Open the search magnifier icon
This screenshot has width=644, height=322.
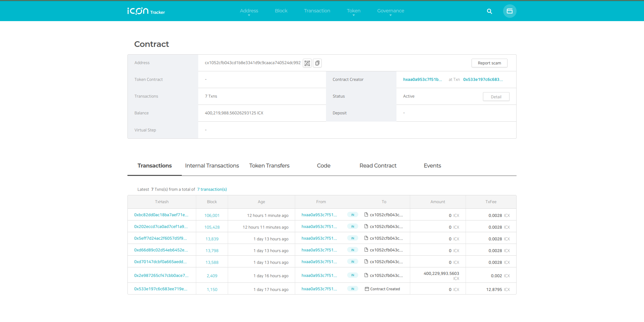click(x=489, y=11)
